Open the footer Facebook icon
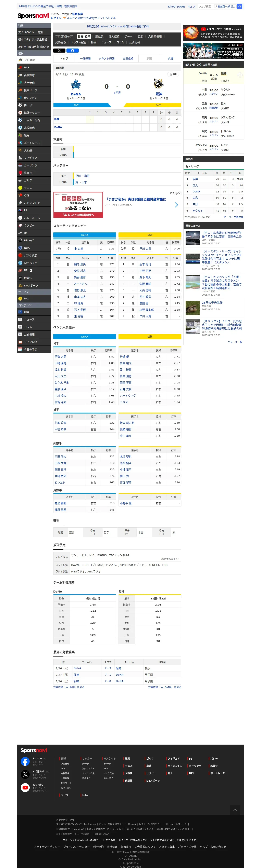This screenshot has width=261, height=868. 25,761
